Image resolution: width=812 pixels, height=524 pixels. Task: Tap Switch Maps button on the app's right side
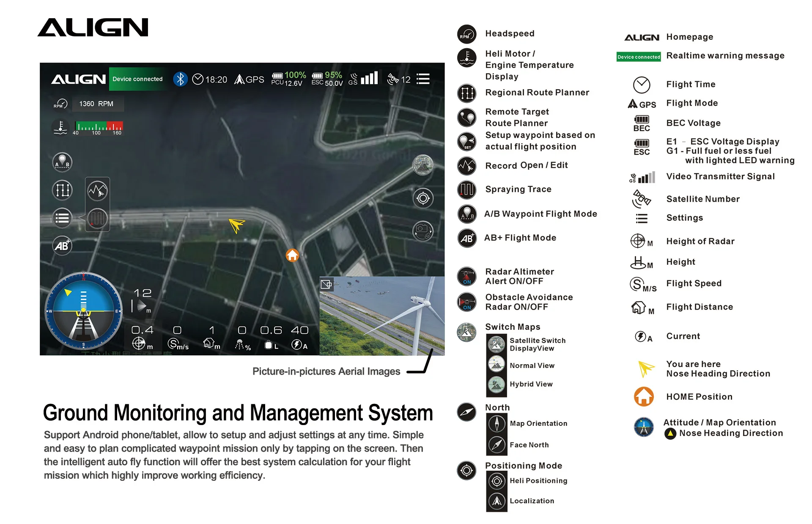tap(423, 165)
